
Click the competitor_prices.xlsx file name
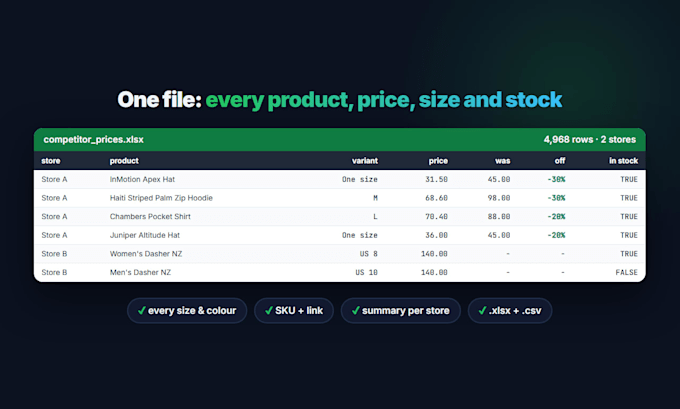(93, 140)
